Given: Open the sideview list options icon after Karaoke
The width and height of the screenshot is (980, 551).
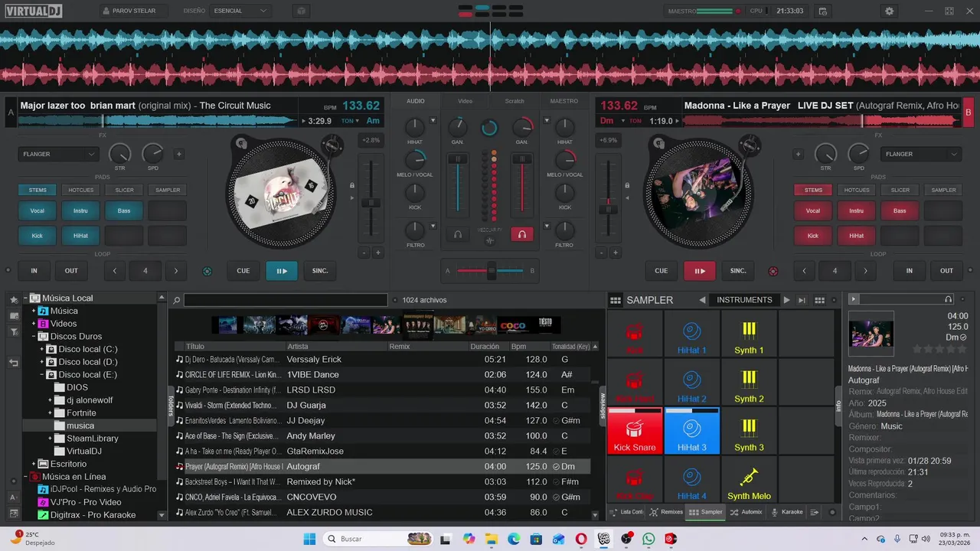Looking at the screenshot, I should click(x=815, y=512).
